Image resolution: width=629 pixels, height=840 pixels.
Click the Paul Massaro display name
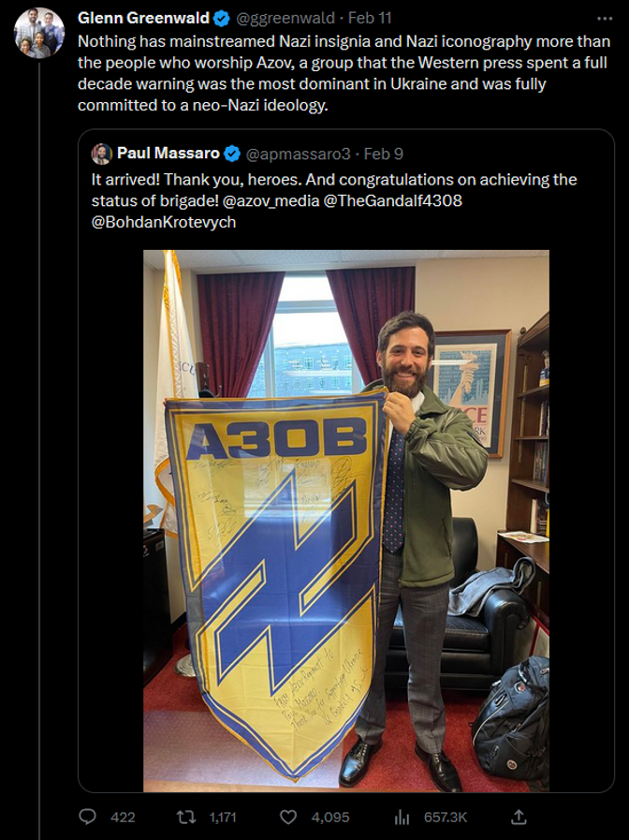168,154
